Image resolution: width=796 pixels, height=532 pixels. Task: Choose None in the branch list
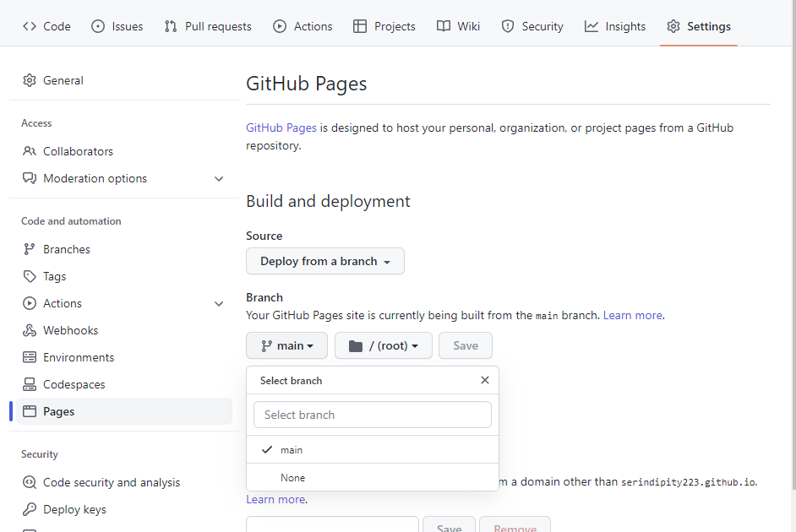[373, 478]
